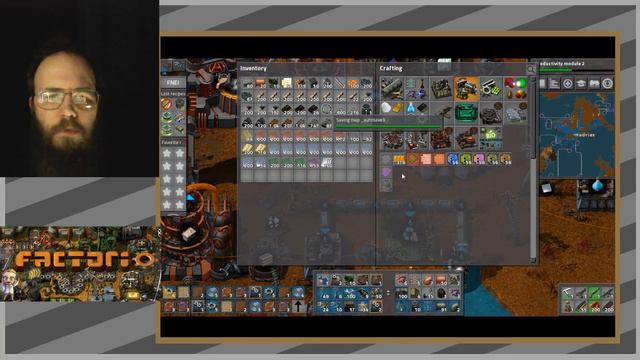The image size is (640, 360).
Task: Select the crafting tab with green chest icon
Action: [x=466, y=113]
